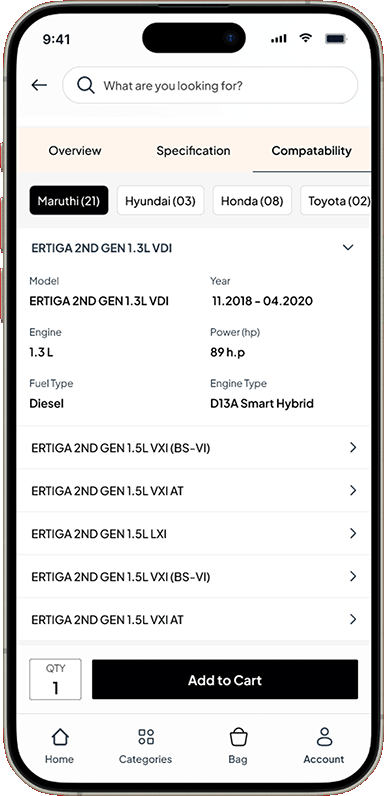This screenshot has height=796, width=384.
Task: Click the ERTIGA 2ND GEN 1.5L LXI row text
Action: pyautogui.click(x=99, y=534)
